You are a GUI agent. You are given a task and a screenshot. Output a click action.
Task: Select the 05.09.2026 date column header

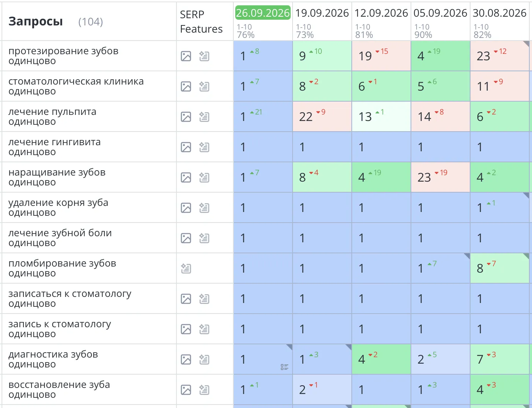pyautogui.click(x=441, y=13)
